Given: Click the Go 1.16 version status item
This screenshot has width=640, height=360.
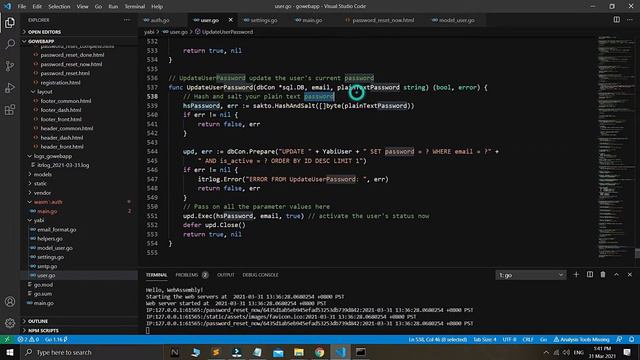Looking at the screenshot, I should 56,339.
